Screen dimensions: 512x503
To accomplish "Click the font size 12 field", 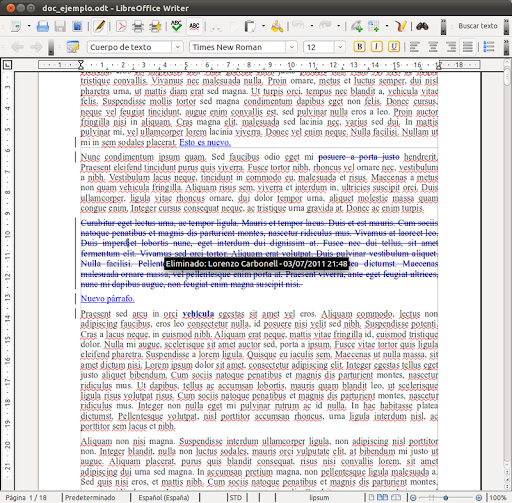I will point(319,47).
